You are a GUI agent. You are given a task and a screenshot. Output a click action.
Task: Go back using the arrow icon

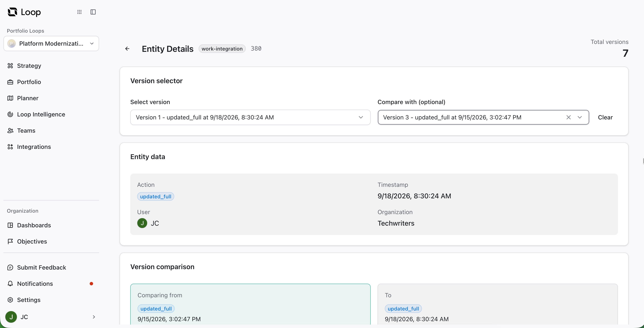click(127, 49)
